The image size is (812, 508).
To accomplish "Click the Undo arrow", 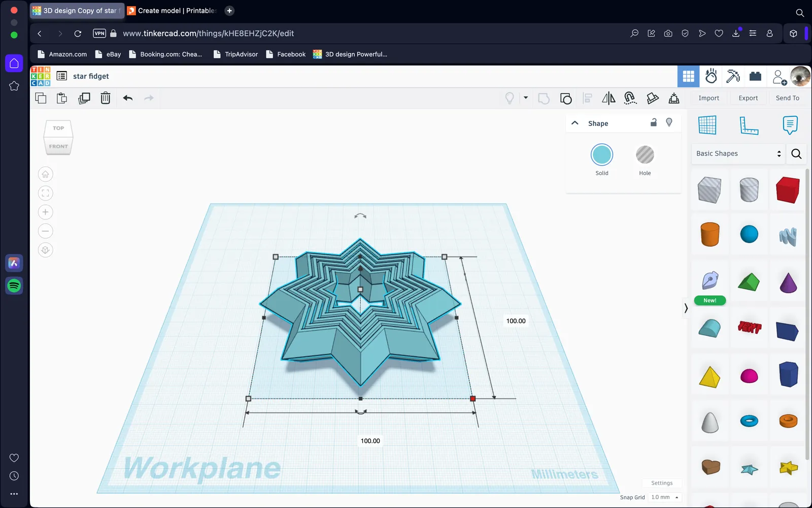I will coord(128,98).
